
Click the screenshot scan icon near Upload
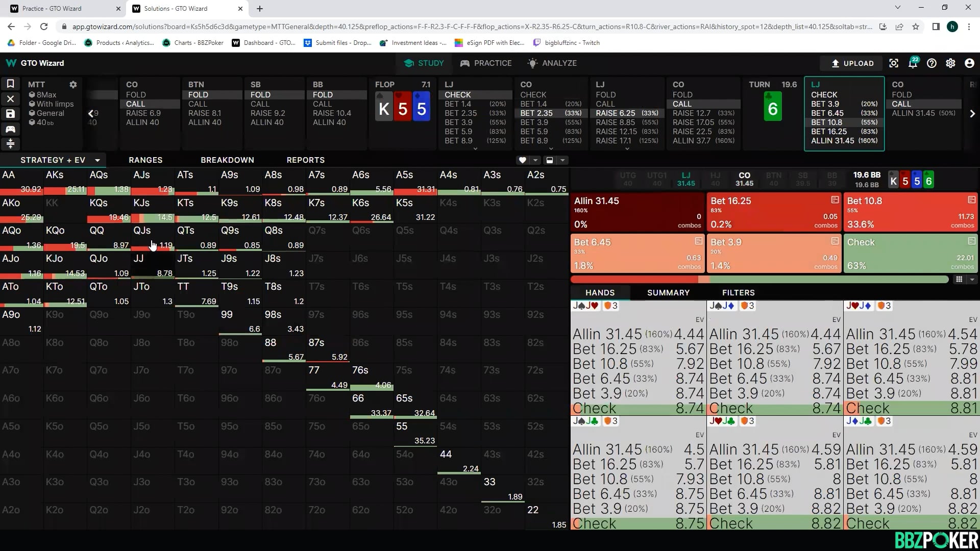(x=894, y=63)
